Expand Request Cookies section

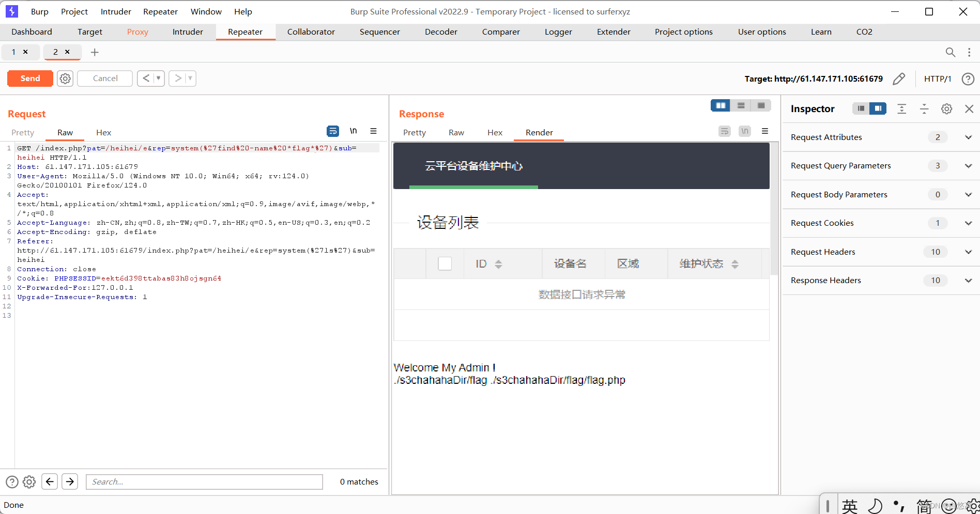click(x=968, y=223)
